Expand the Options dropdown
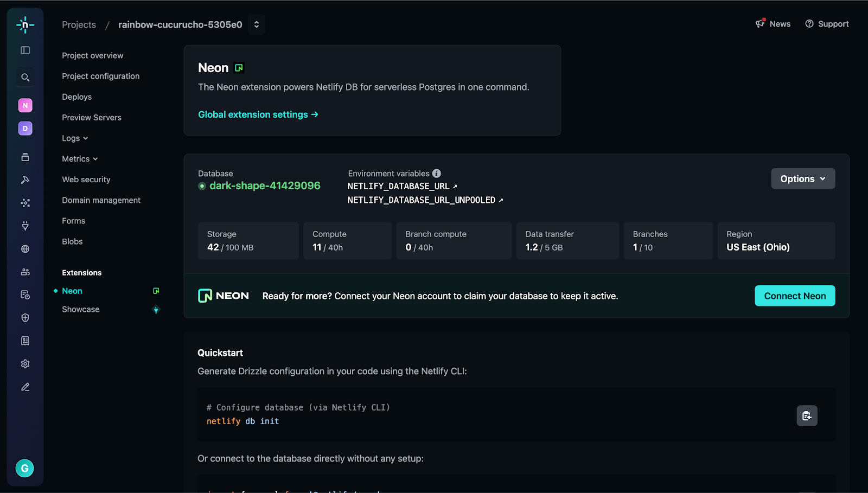 (803, 178)
